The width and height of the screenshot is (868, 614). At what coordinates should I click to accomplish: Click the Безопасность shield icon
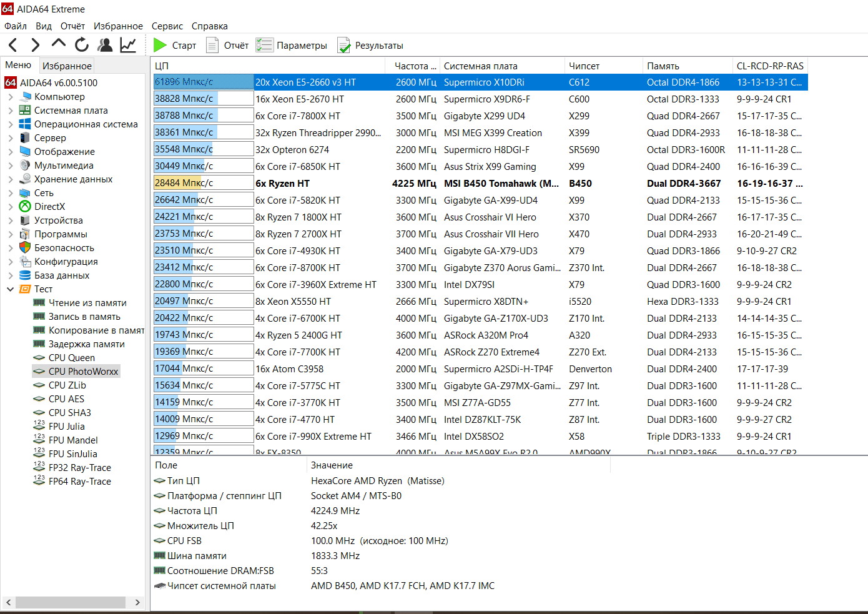point(25,248)
